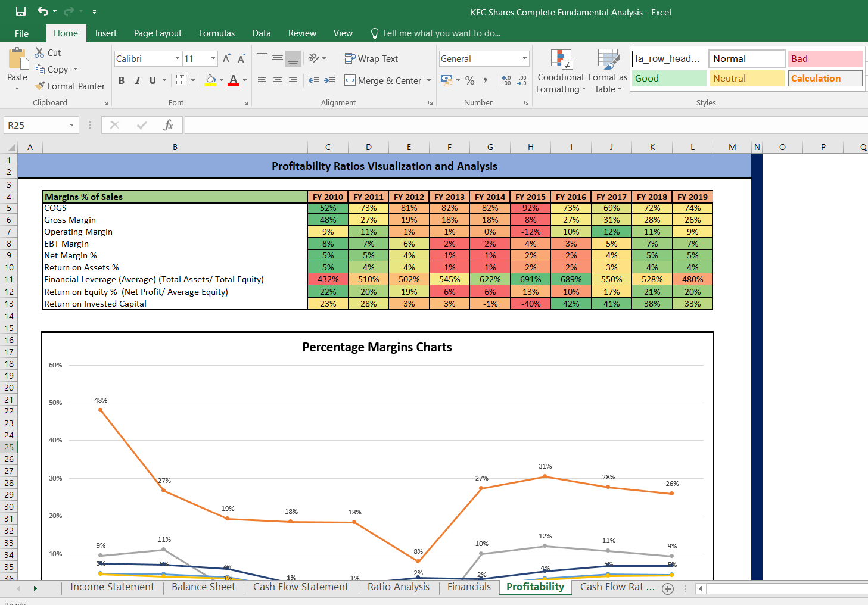Switch to the Formulas ribbon tab
Screen dimensions: 868x605
(217, 33)
